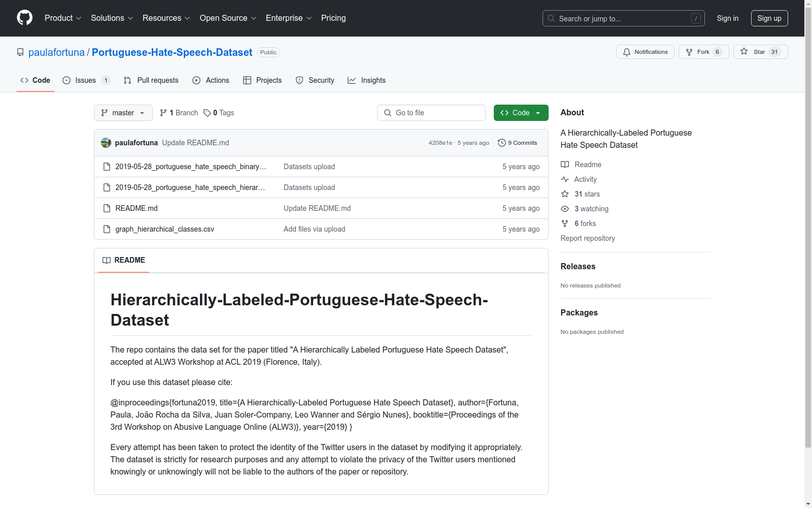Click the fork icon beside 6 forks
This screenshot has height=508, width=812.
565,224
